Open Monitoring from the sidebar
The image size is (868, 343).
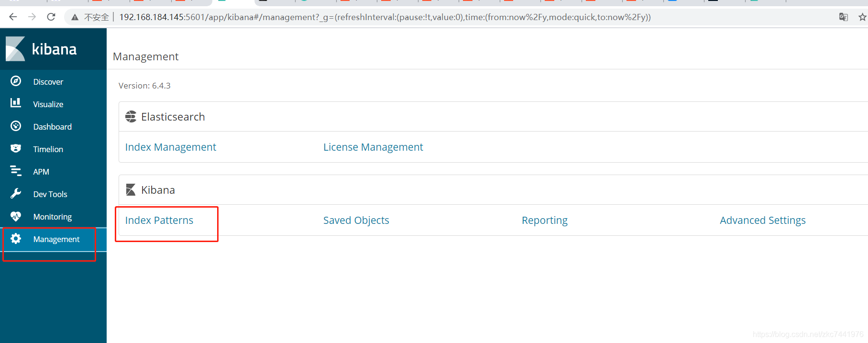53,216
